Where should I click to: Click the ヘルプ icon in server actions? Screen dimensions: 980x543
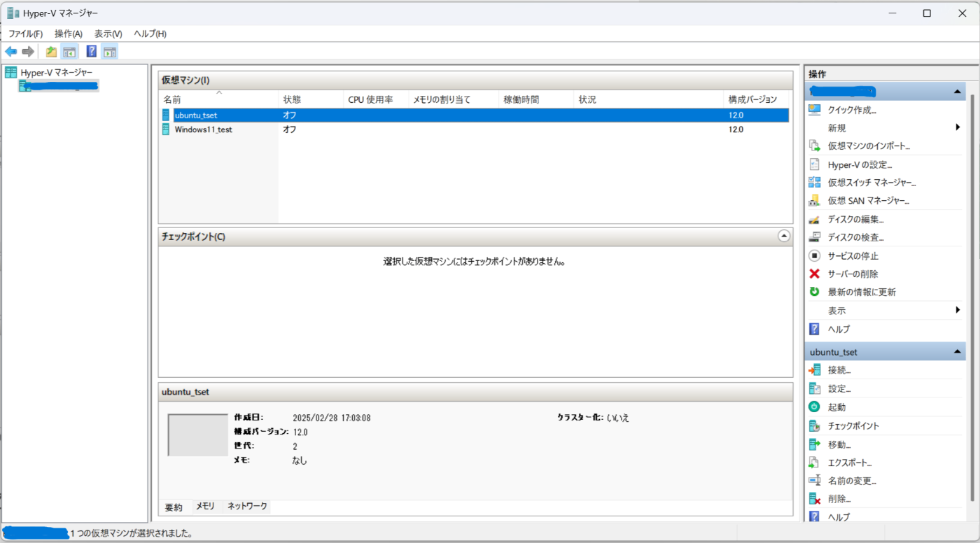814,329
